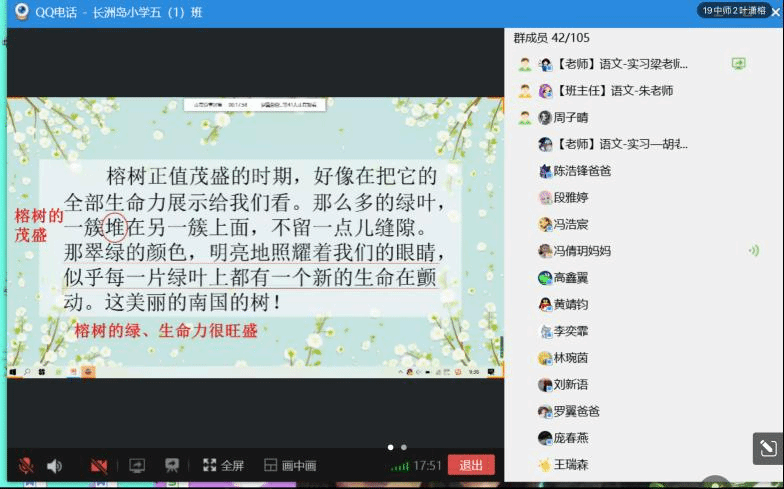The image size is (784, 489).
Task: Toggle the speaker volume icon
Action: 54,465
